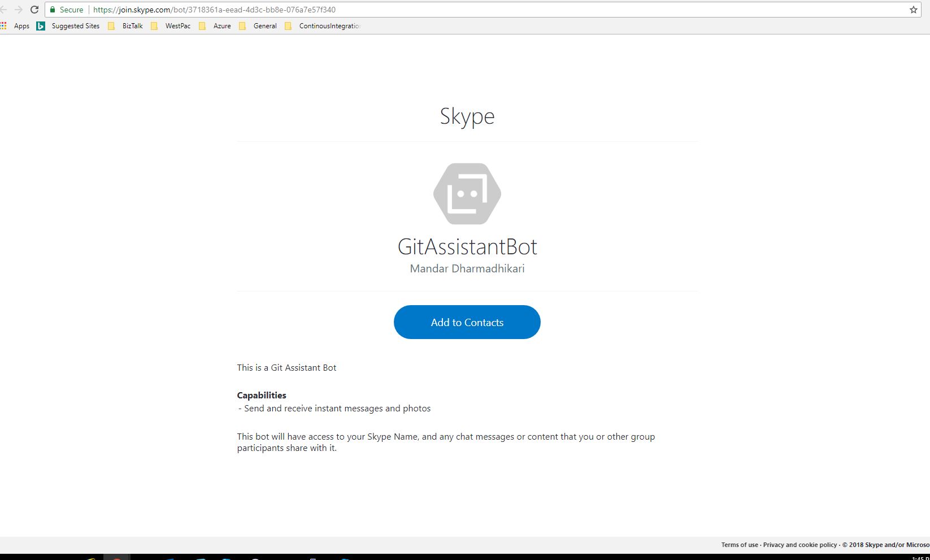This screenshot has width=930, height=560.
Task: Reload the page with the refresh icon
Action: (34, 10)
